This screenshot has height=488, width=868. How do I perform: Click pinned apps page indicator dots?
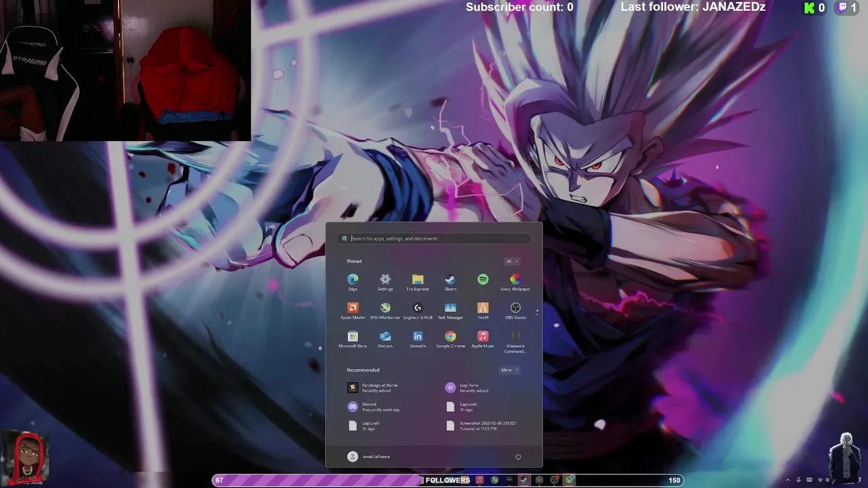click(537, 312)
